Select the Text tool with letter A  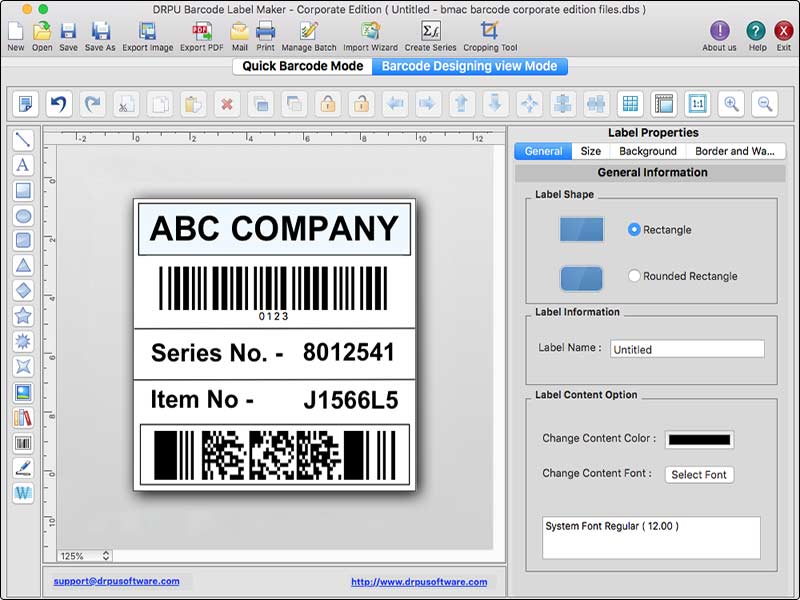click(x=23, y=165)
